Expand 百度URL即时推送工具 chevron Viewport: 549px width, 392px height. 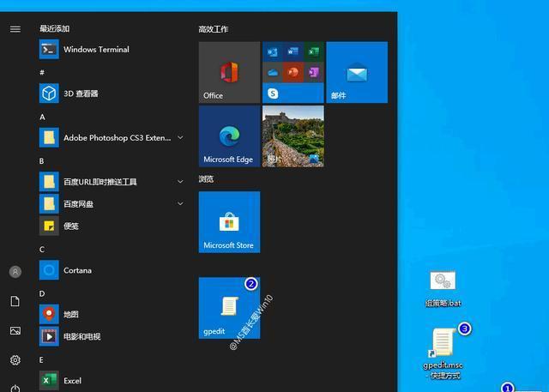pos(180,181)
